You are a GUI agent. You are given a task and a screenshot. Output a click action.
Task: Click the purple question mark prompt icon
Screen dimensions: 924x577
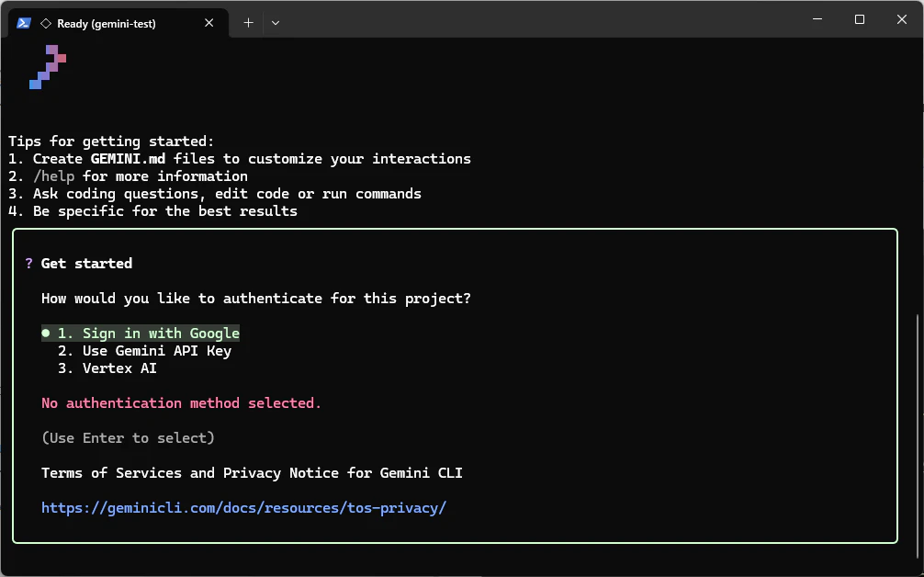click(28, 264)
